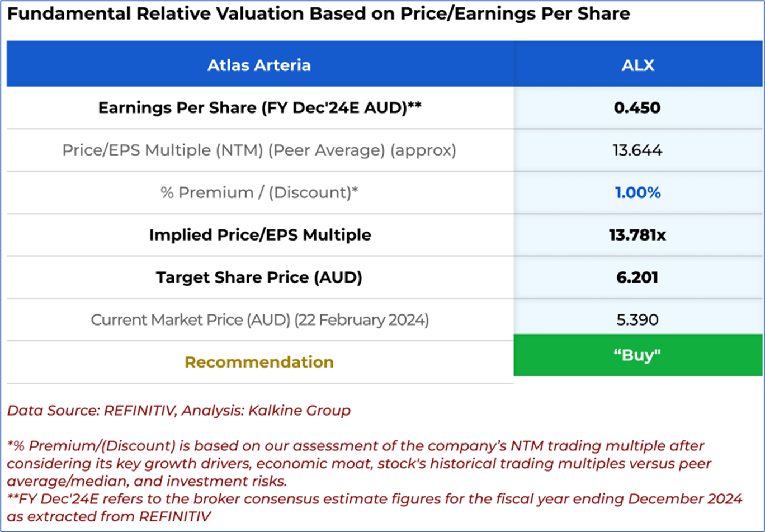This screenshot has width=765, height=532.
Task: Select the Atlas Arteria header cell
Action: point(259,65)
